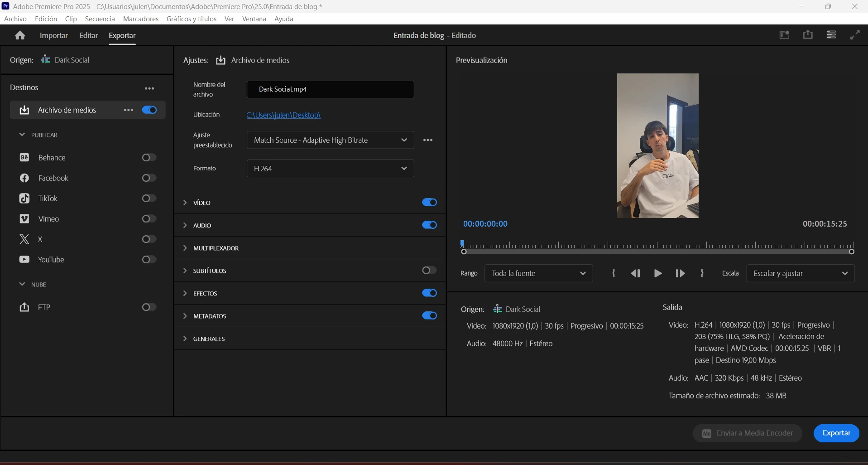The width and height of the screenshot is (868, 465).
Task: Collapse the NUBE section
Action: click(x=22, y=284)
